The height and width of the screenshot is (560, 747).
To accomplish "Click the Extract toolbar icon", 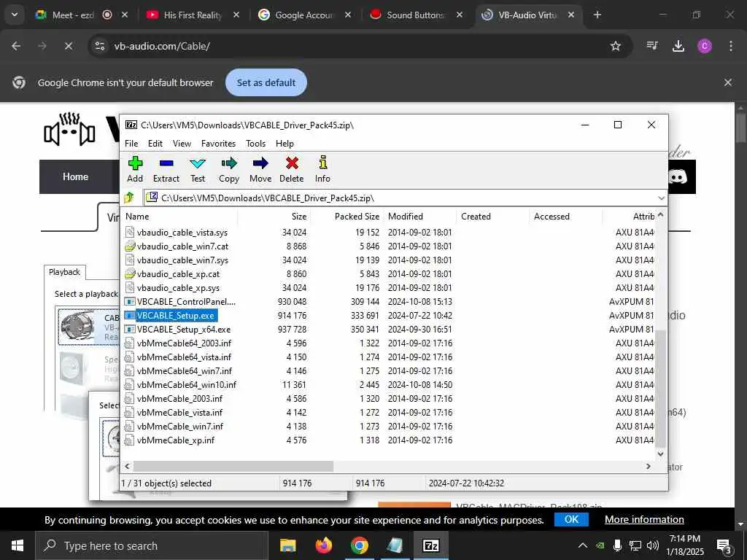I will 166,163.
